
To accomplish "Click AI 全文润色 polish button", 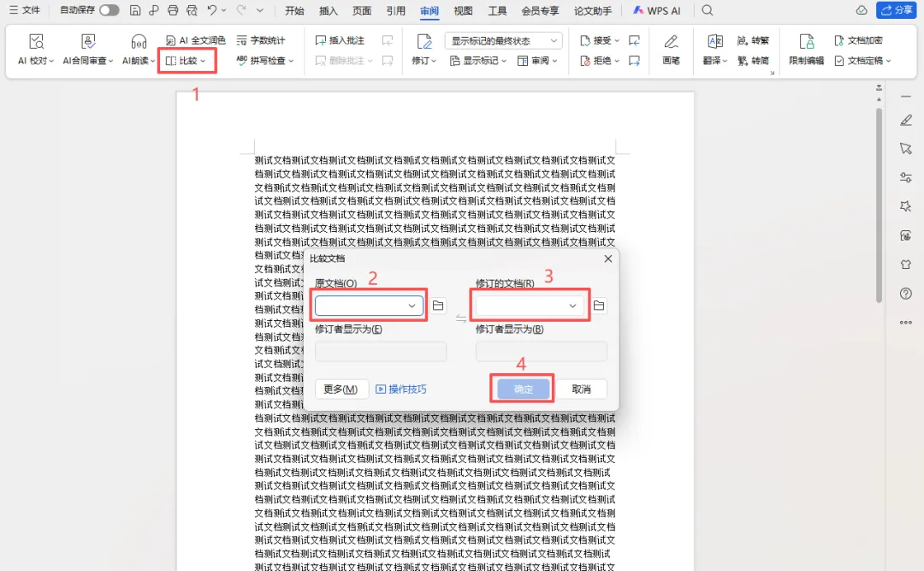I will click(x=195, y=40).
